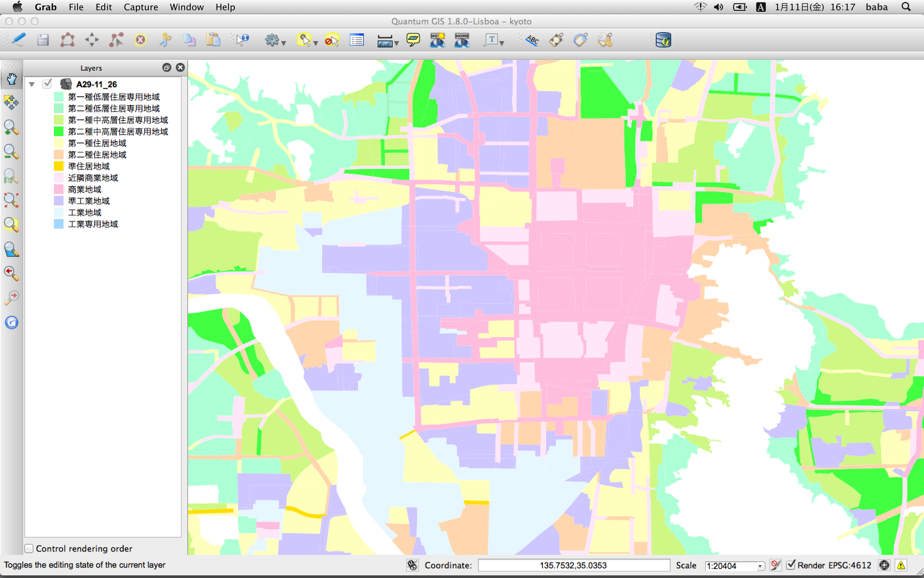Open the Help menu
The height and width of the screenshot is (578, 924).
coord(225,7)
